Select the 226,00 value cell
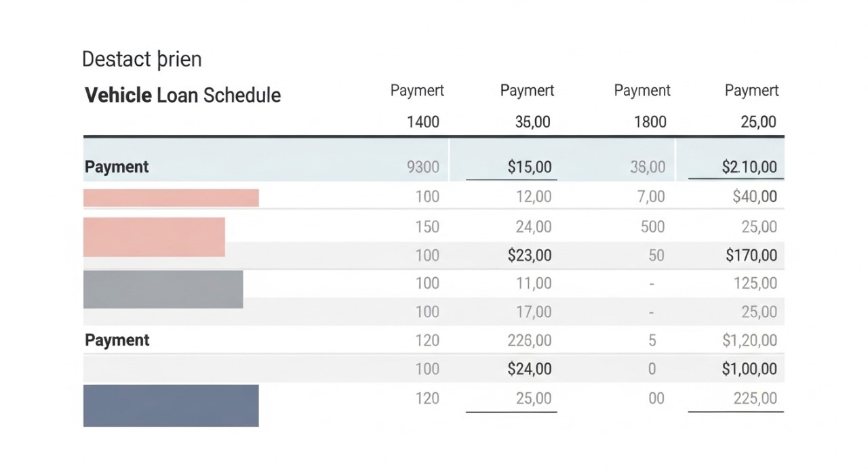Image resolution: width=868 pixels, height=473 pixels. tap(530, 340)
